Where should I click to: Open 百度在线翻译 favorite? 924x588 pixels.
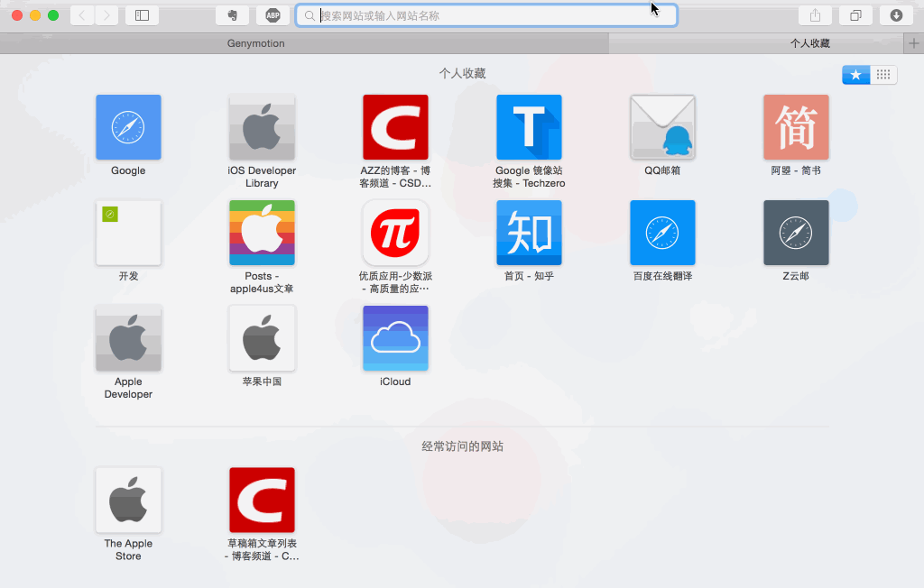(662, 233)
